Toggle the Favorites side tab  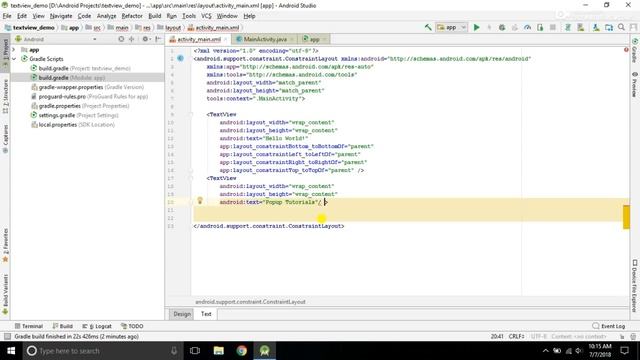[5, 245]
